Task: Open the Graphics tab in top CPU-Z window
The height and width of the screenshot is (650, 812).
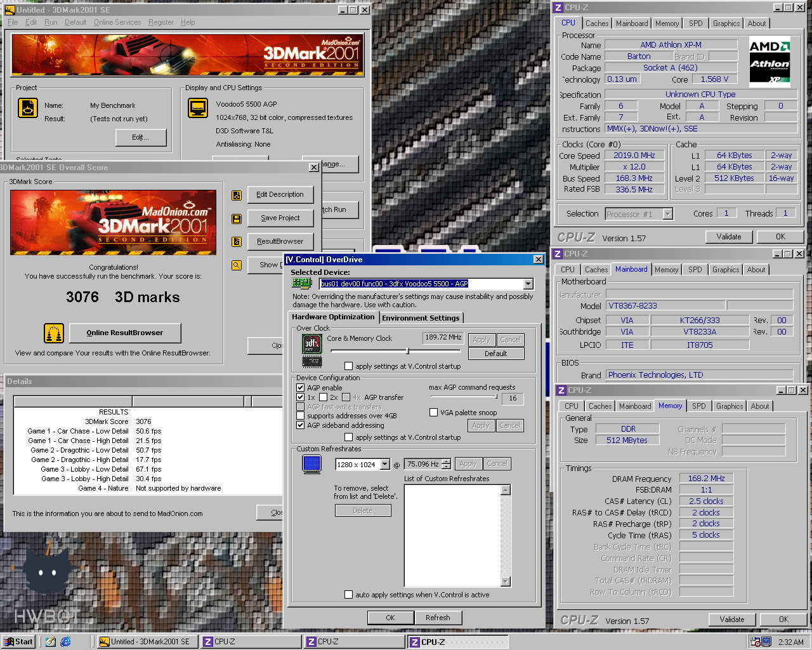Action: [x=726, y=23]
